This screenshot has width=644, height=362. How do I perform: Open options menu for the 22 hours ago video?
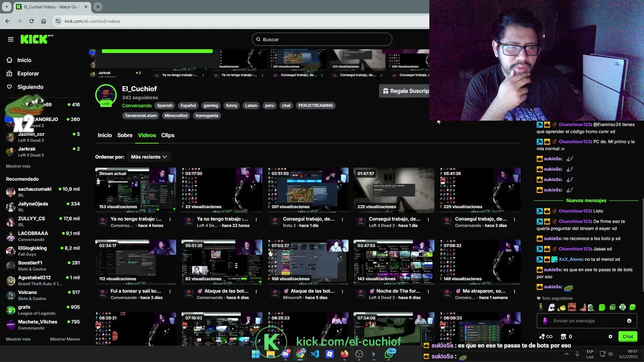tap(256, 219)
